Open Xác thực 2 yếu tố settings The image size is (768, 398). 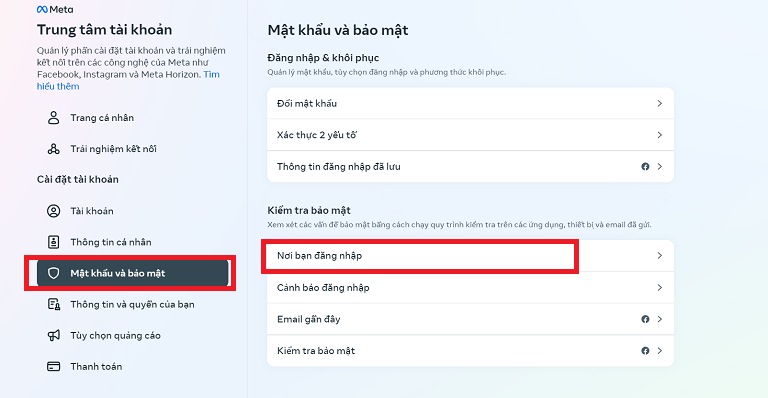(470, 135)
